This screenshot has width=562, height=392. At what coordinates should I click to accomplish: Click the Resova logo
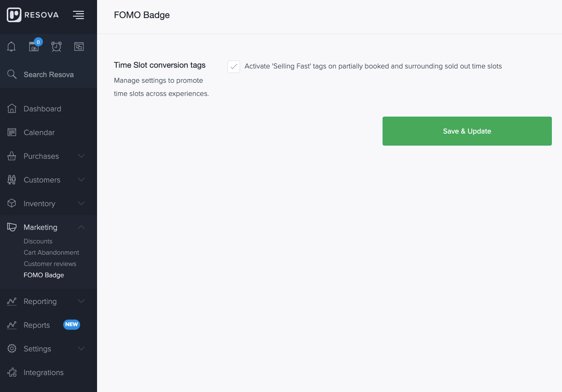33,15
